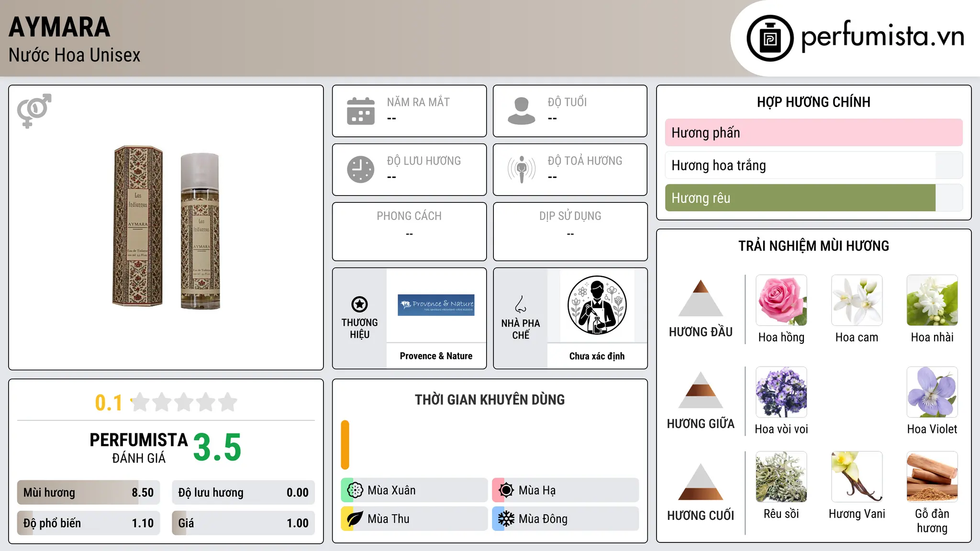This screenshot has height=551, width=980.
Task: Click the orange recommended time-of-day bar
Action: click(345, 445)
